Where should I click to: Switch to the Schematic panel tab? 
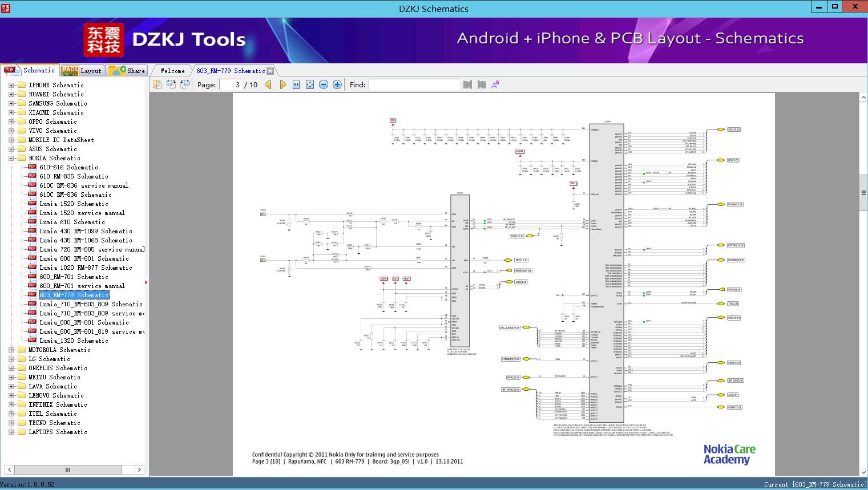pyautogui.click(x=30, y=70)
